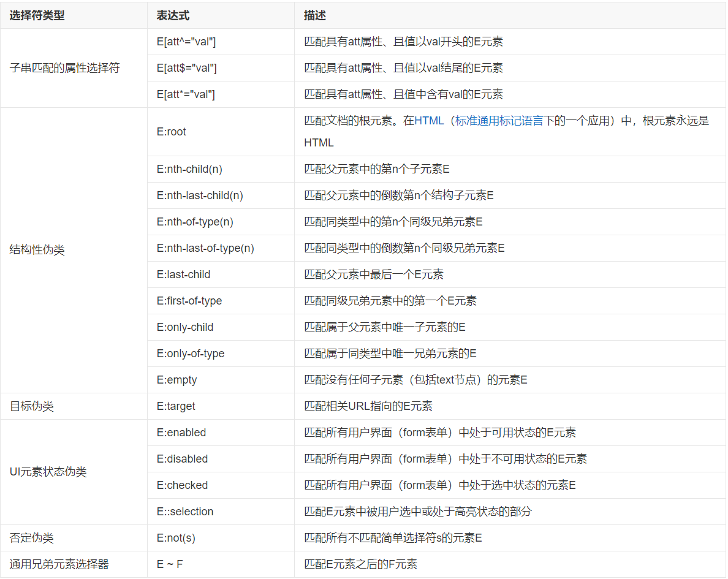728x579 pixels.
Task: Open the blue HTML hyperlink
Action: (x=428, y=121)
